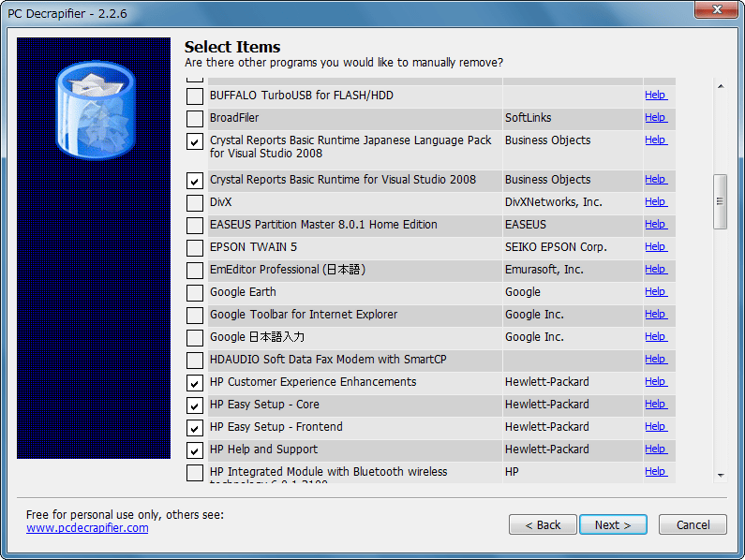Click Help link for EPSON TWAIN 5
The height and width of the screenshot is (560, 745).
pyautogui.click(x=656, y=247)
